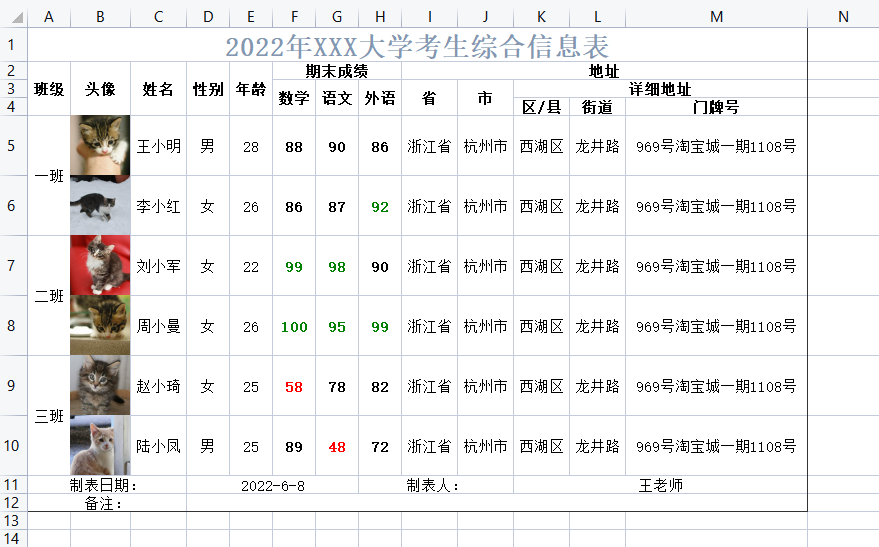Viewport: 879px width, 547px height.
Task: Select 李小红's black-and-white cat photo
Action: click(x=100, y=205)
